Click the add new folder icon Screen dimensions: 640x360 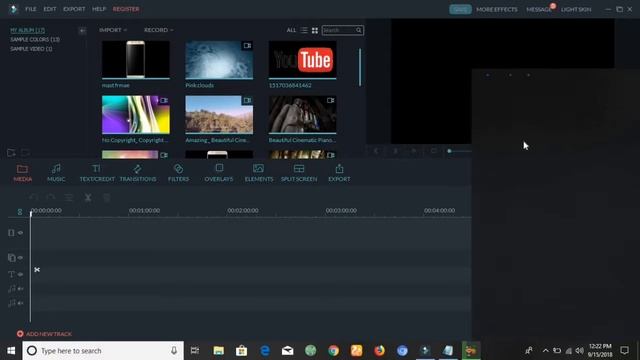(11, 153)
